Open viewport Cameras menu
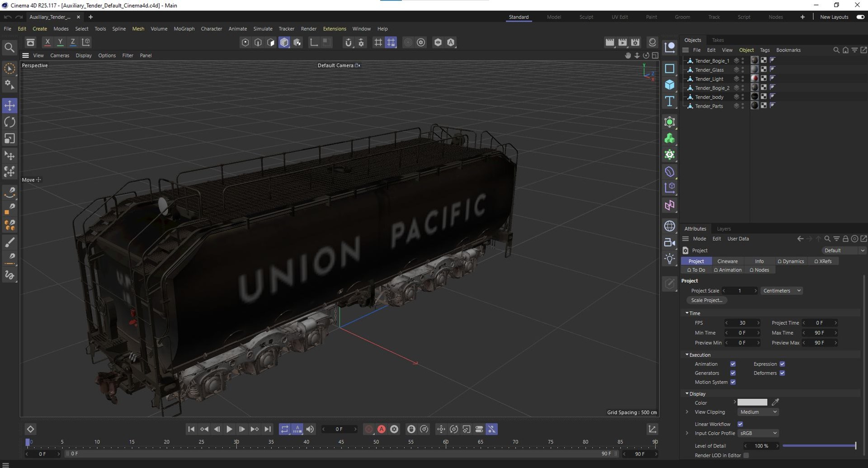 (x=60, y=55)
